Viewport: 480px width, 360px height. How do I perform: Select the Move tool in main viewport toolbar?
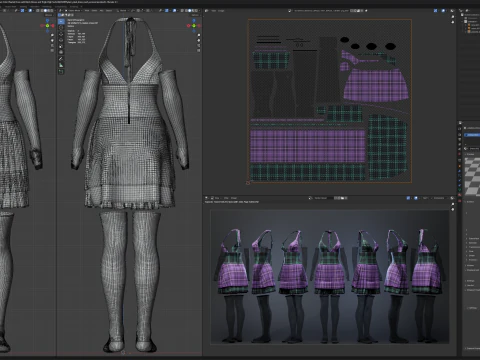(x=61, y=34)
